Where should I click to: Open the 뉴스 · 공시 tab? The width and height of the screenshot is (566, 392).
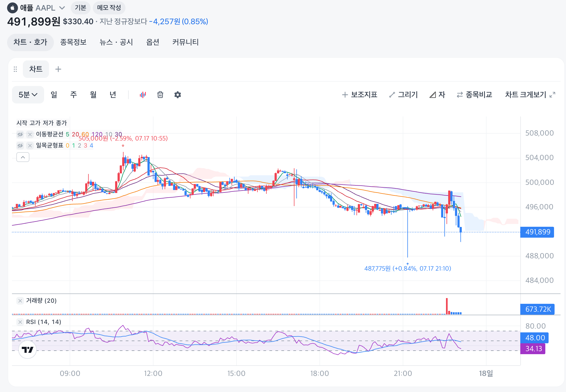[x=116, y=42]
